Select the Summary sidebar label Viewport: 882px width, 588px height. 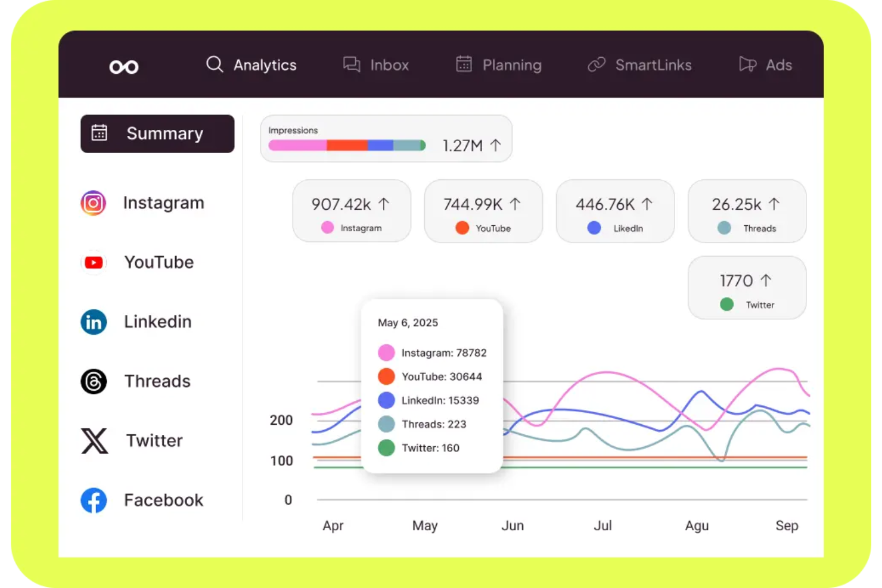point(165,133)
